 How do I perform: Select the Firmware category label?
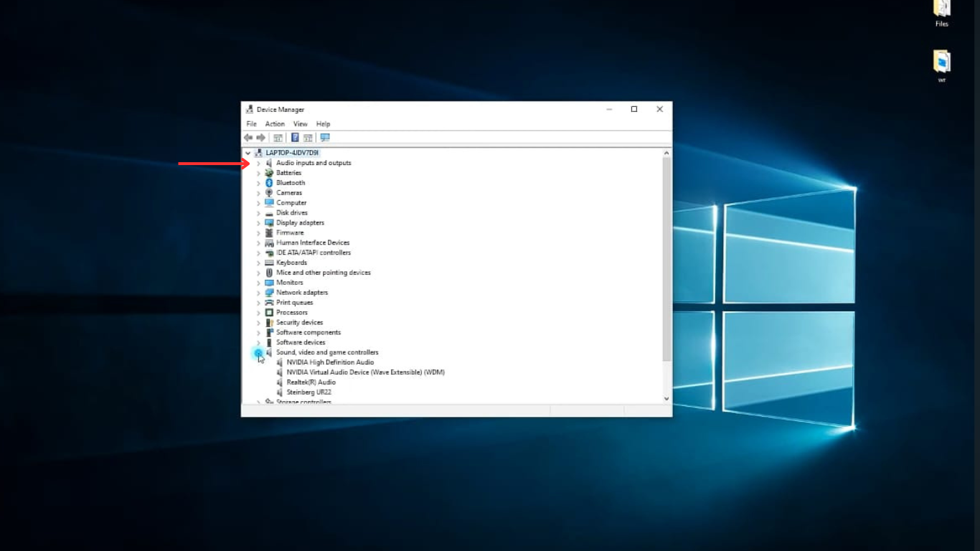point(290,232)
